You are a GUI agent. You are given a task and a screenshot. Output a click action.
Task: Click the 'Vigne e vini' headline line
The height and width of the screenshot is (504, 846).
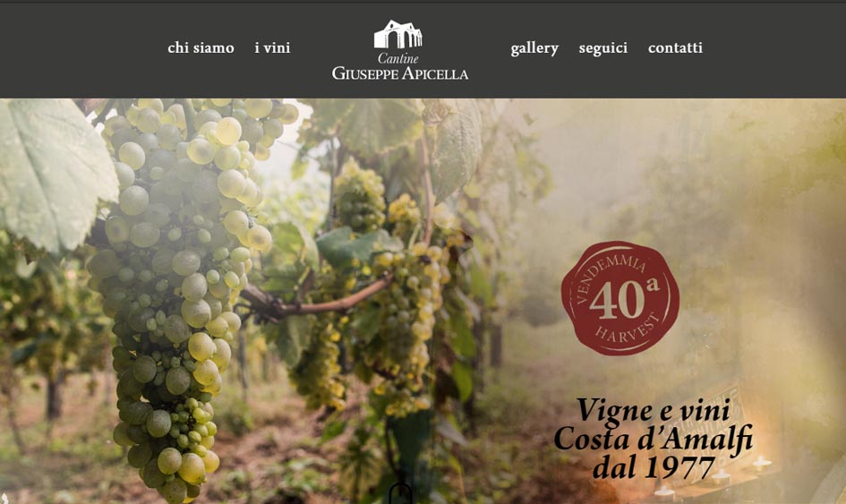(x=654, y=411)
